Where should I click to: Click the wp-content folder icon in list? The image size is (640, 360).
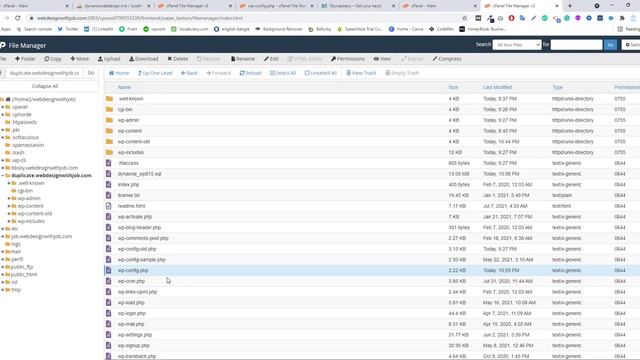click(109, 131)
